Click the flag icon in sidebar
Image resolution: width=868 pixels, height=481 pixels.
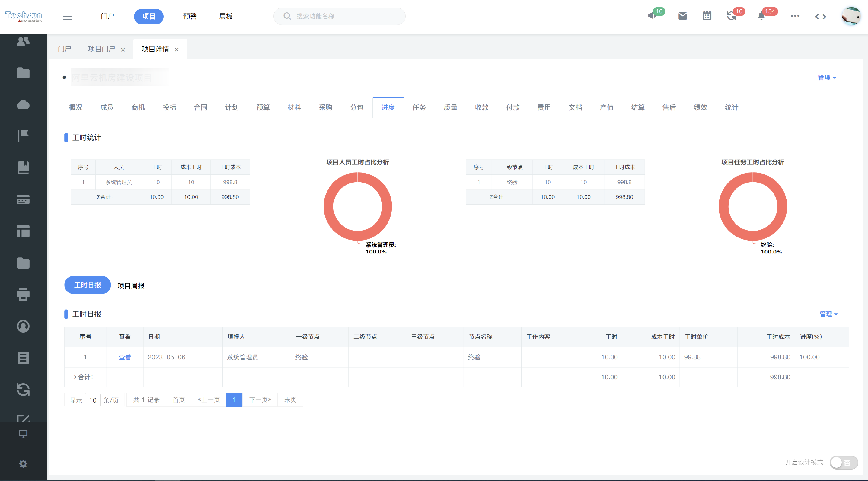pyautogui.click(x=23, y=136)
